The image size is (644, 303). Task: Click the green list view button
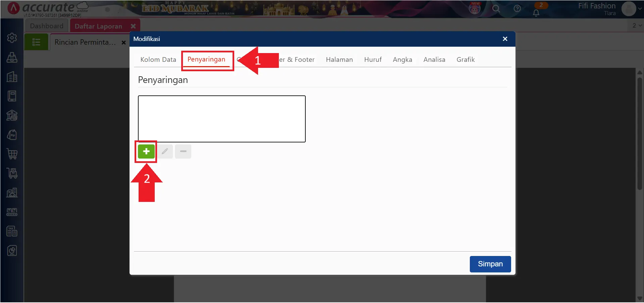point(36,42)
